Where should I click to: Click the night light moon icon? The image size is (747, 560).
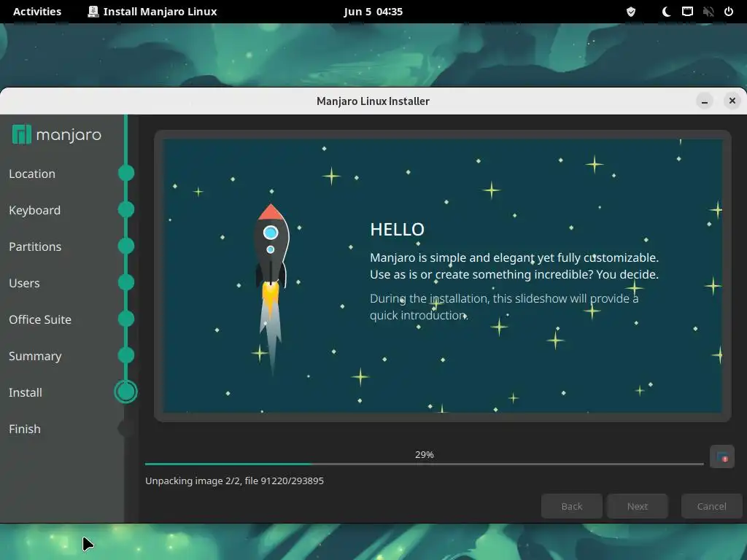click(x=667, y=12)
